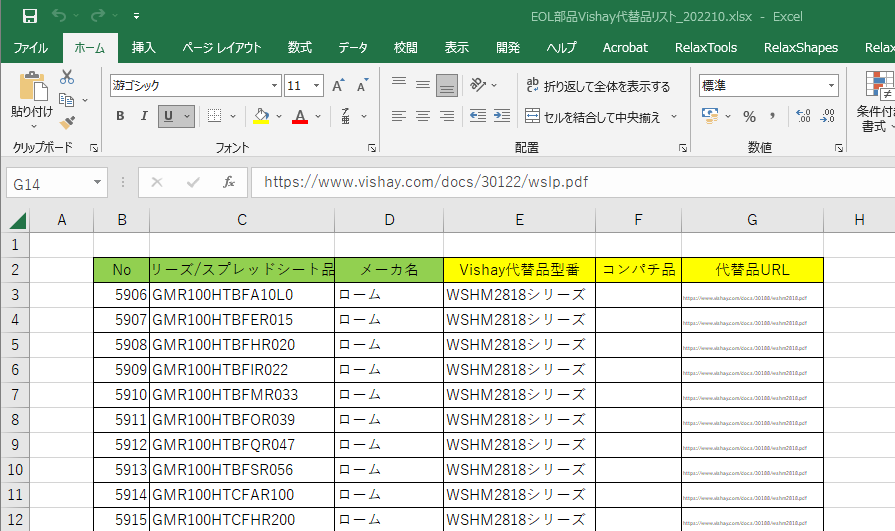Select cell containing GMR100HTBFIR022
This screenshot has width=895, height=531.
pyautogui.click(x=242, y=370)
